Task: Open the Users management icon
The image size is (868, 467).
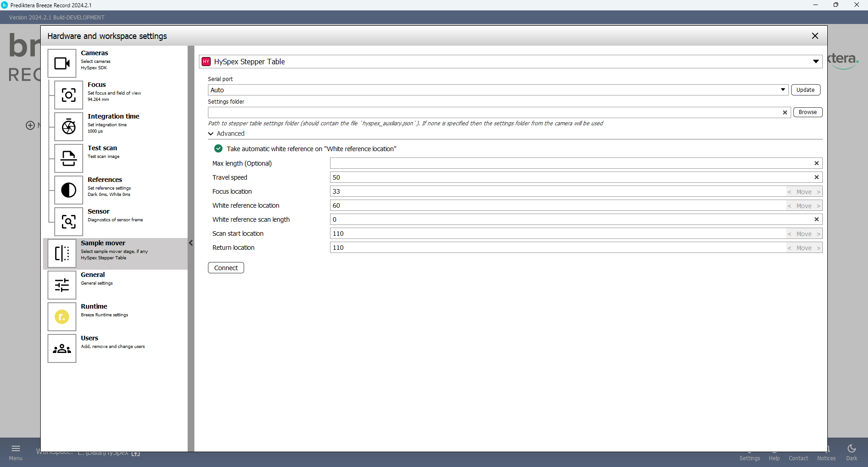Action: (62, 348)
